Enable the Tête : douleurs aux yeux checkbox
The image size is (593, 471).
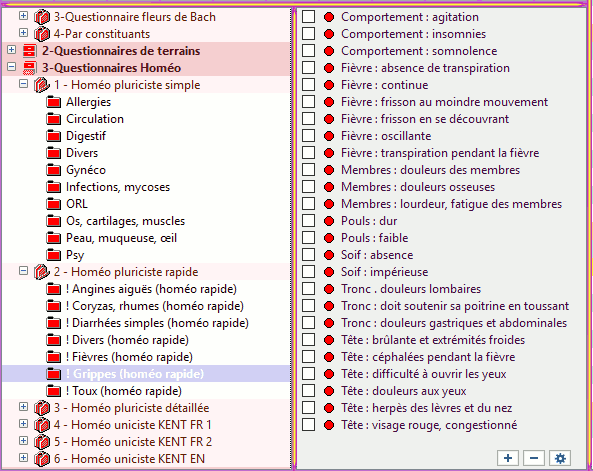308,391
